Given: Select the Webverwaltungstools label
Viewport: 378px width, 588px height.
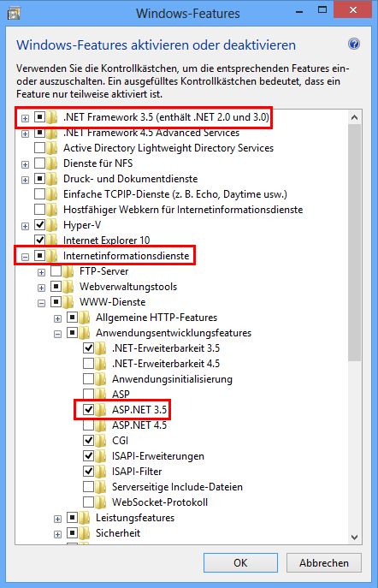Looking at the screenshot, I should pos(128,287).
